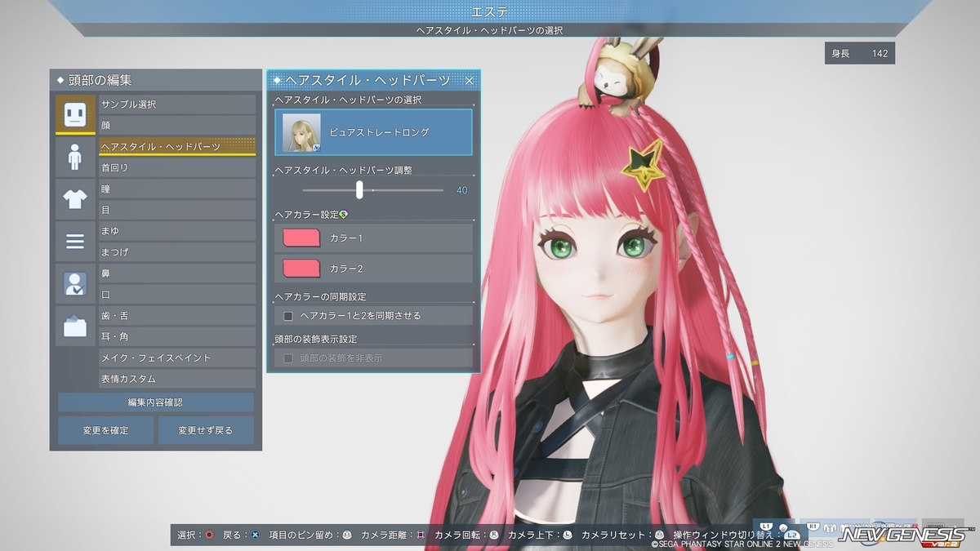This screenshot has height=551, width=980.
Task: Click the 頭部の編集 panel title
Action: (x=100, y=80)
